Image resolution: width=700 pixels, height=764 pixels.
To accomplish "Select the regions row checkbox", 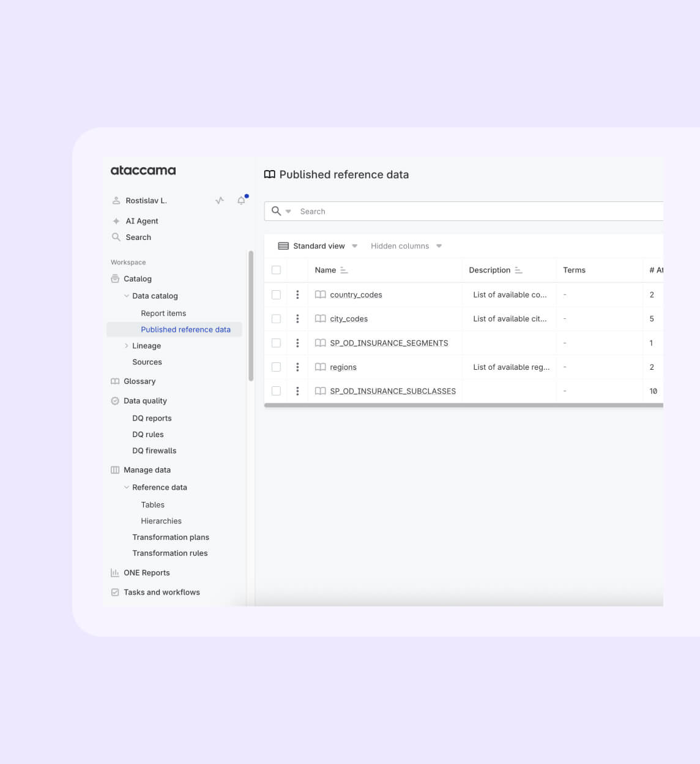I will click(276, 367).
